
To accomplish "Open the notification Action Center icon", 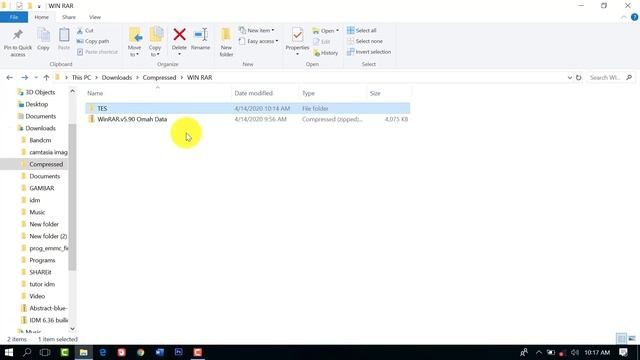I will [x=623, y=352].
